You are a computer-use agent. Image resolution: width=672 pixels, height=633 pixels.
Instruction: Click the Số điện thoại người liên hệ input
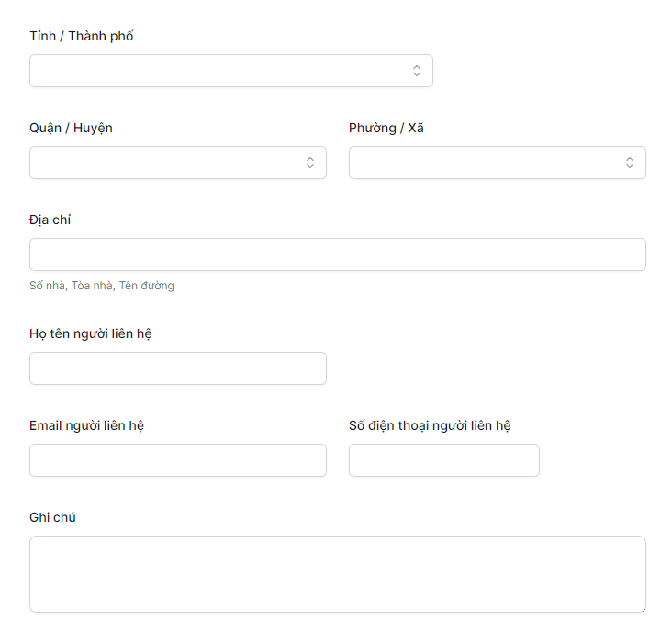443,460
